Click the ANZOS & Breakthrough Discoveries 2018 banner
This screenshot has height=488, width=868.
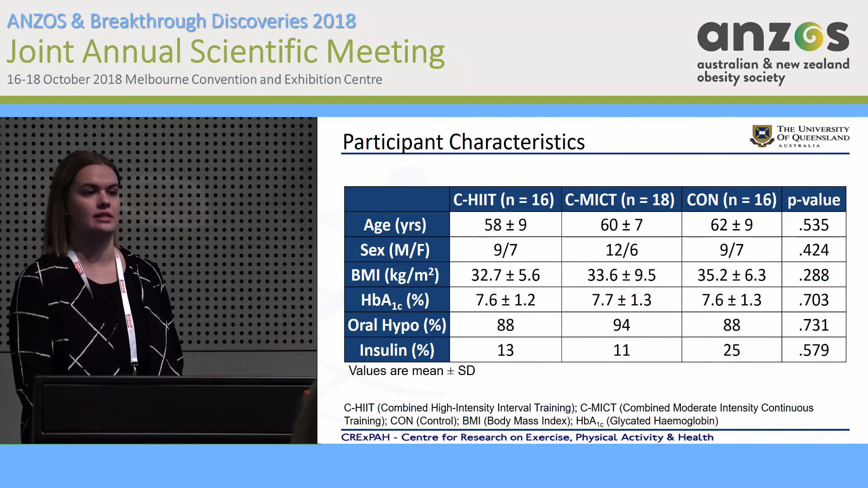(x=182, y=21)
